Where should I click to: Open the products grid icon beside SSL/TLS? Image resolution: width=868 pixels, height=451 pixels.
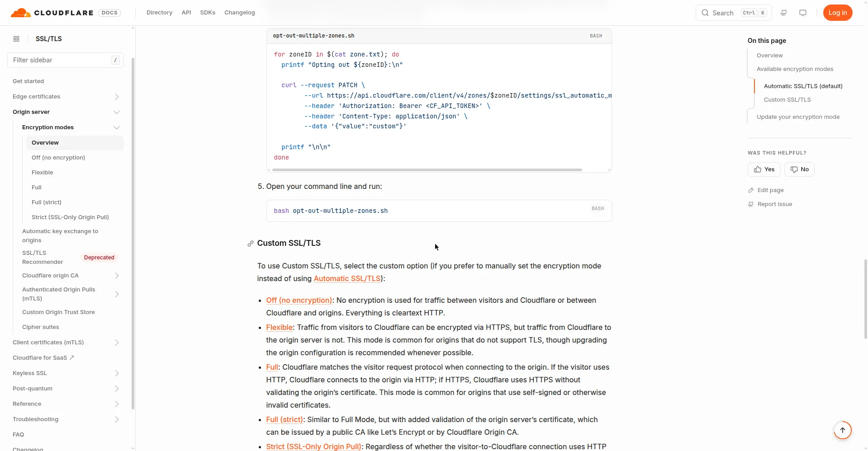coord(16,39)
